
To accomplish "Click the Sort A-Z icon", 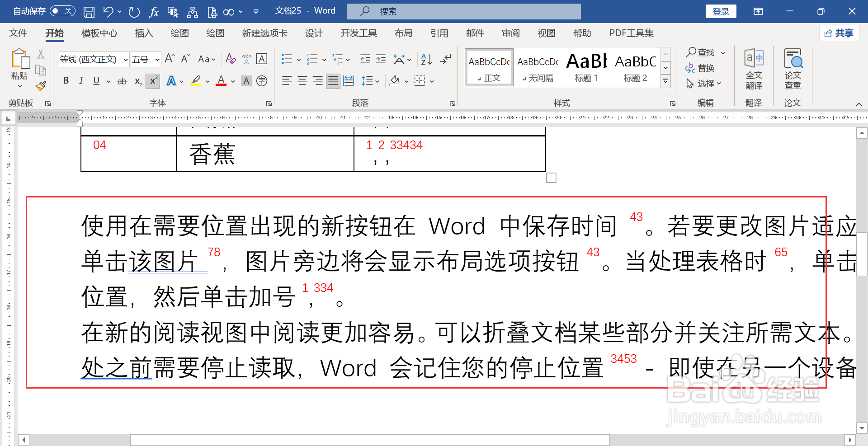I will coord(426,59).
